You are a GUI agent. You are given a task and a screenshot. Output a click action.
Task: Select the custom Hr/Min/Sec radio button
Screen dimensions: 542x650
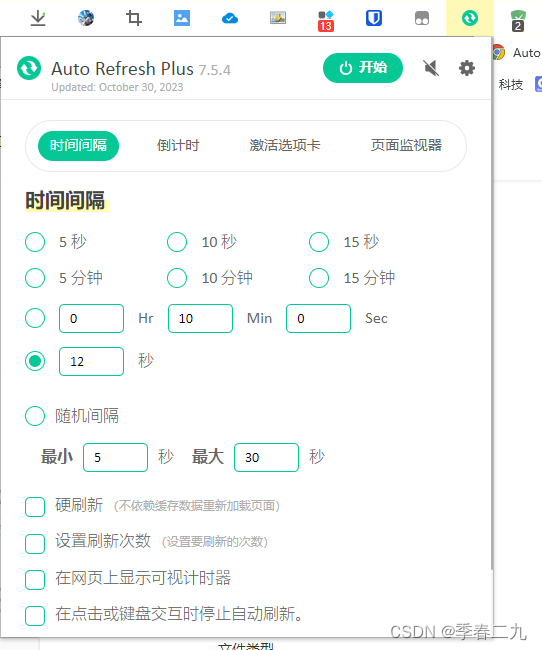(35, 318)
